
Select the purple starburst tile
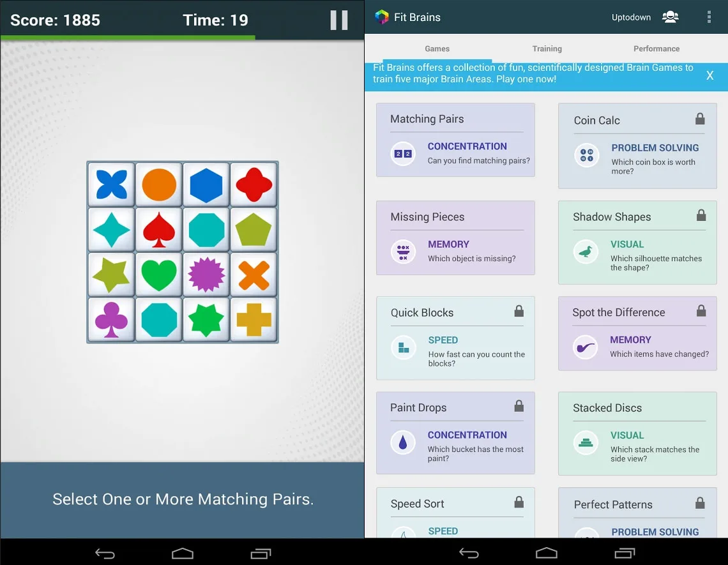[206, 275]
